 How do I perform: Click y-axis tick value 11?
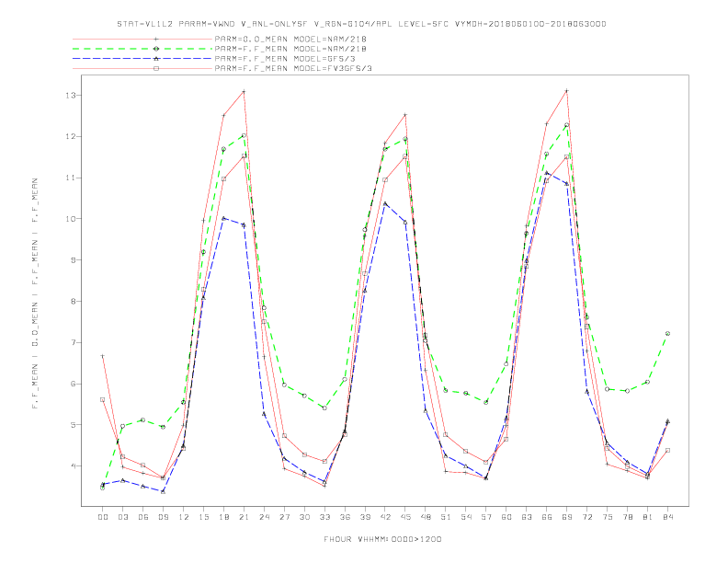point(70,178)
